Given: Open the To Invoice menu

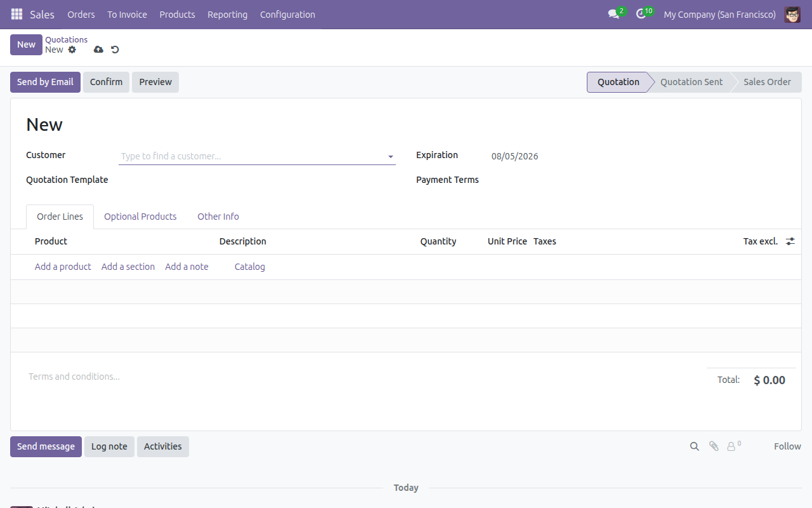Looking at the screenshot, I should click(x=127, y=14).
